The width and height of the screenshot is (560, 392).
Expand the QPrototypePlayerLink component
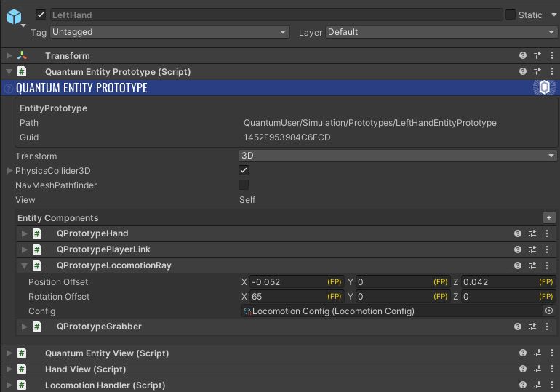pos(24,249)
